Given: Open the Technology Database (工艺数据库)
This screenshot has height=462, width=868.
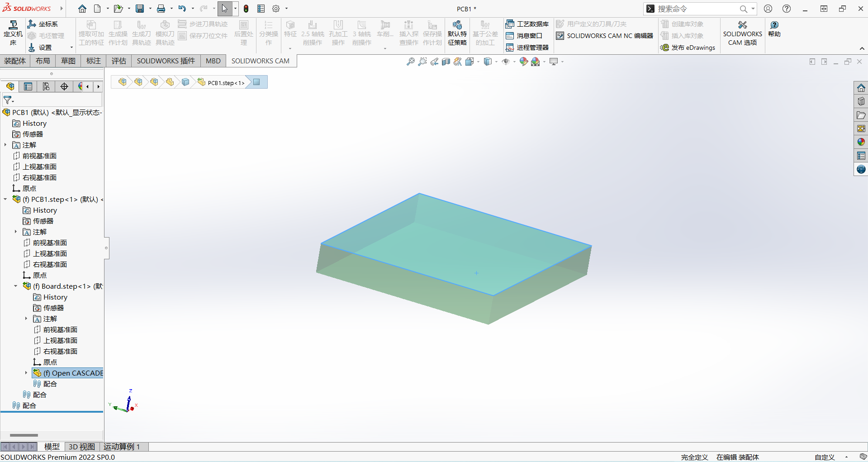Looking at the screenshot, I should 527,24.
